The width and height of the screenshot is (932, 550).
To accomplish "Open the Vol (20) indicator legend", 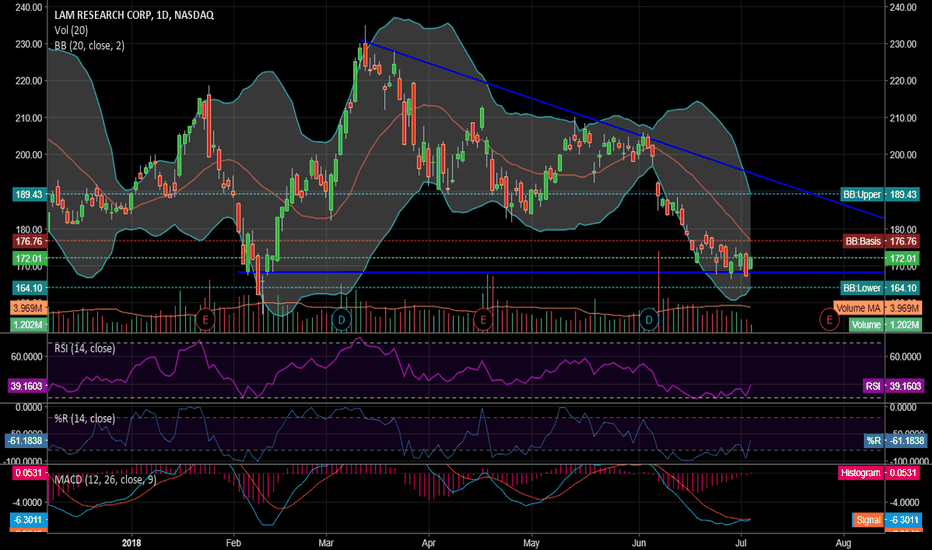I will [x=71, y=30].
